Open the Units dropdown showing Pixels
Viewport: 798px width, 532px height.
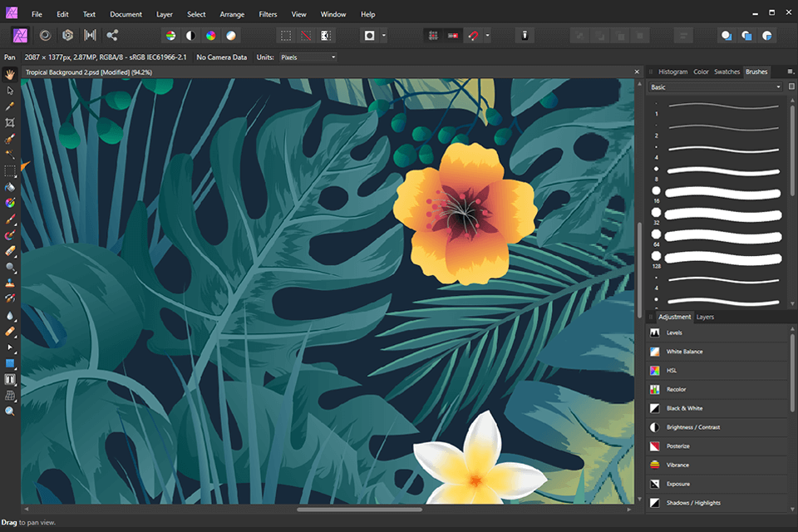pyautogui.click(x=308, y=57)
